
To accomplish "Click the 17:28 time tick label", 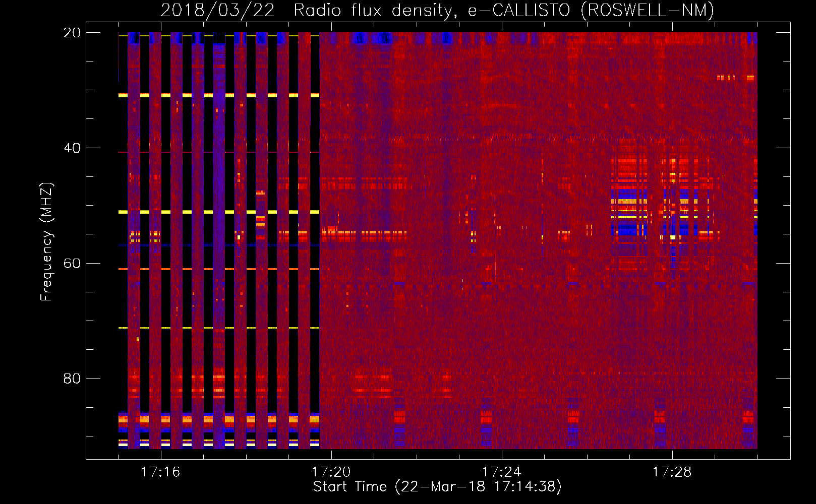I will (672, 472).
